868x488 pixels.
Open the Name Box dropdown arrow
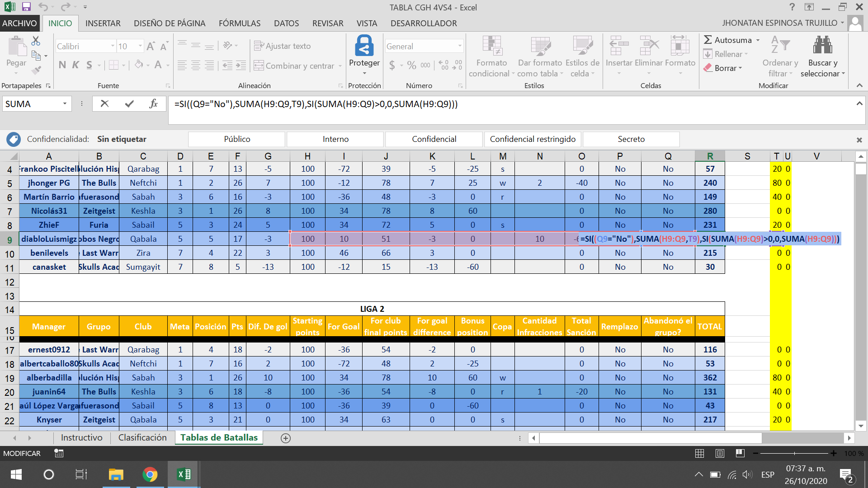(x=65, y=104)
